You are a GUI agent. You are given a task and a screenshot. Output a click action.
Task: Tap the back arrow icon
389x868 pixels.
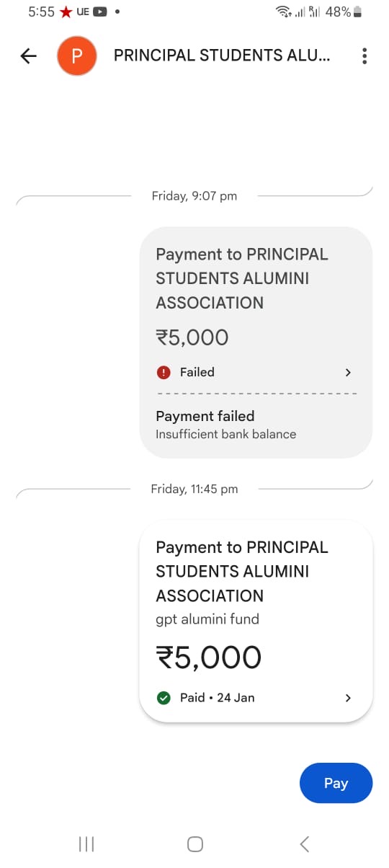(28, 56)
